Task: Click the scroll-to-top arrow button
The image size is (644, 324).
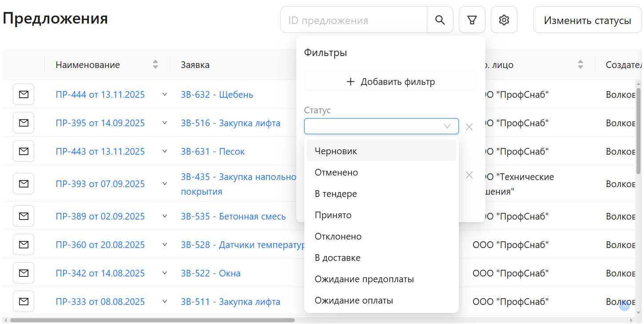Action: [624, 305]
